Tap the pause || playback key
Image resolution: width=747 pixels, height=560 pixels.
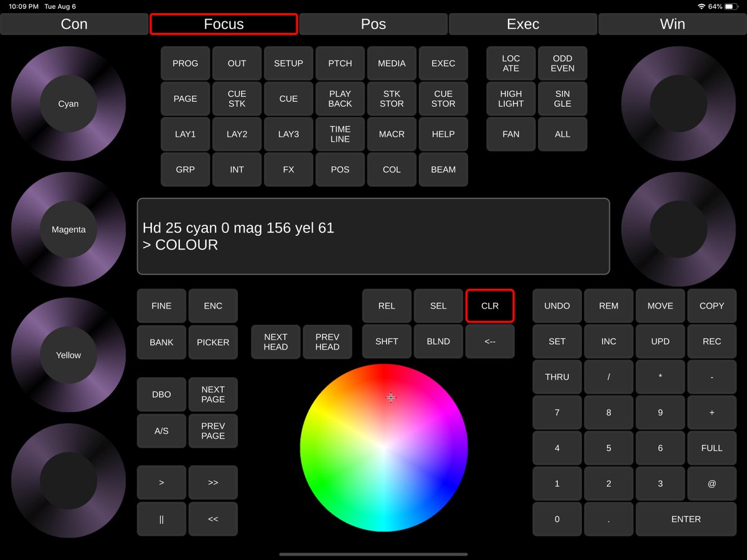[x=162, y=519]
